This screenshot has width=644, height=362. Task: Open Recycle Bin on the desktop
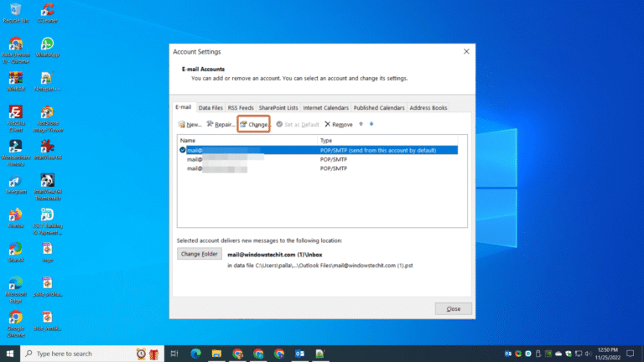coord(16,13)
